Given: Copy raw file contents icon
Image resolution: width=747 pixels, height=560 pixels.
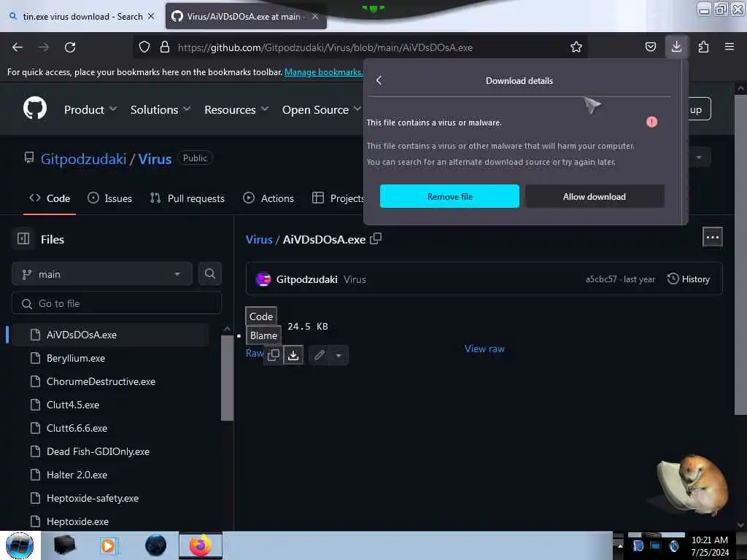Looking at the screenshot, I should click(274, 355).
